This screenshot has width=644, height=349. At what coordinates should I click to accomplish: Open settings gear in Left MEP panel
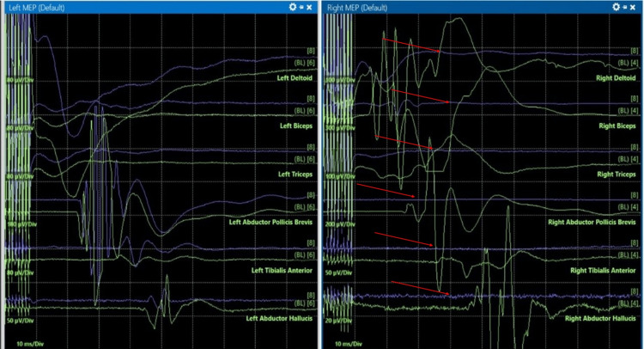tap(293, 7)
